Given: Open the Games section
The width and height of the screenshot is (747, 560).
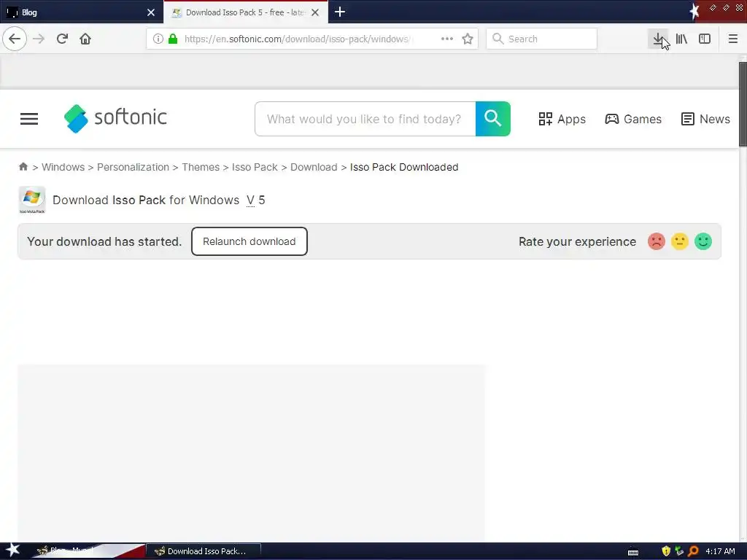Looking at the screenshot, I should click(x=633, y=119).
